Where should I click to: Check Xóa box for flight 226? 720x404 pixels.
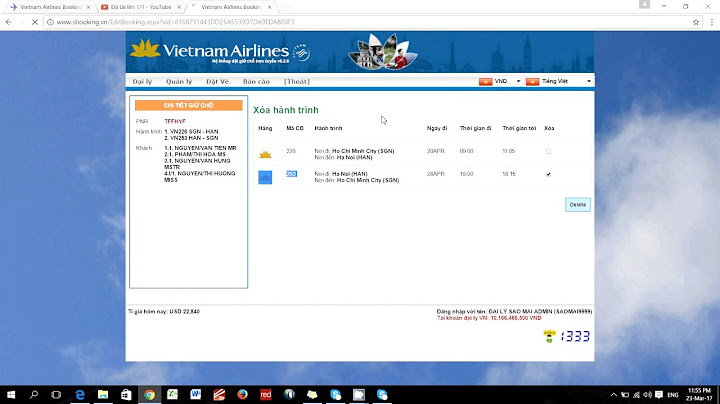point(548,152)
